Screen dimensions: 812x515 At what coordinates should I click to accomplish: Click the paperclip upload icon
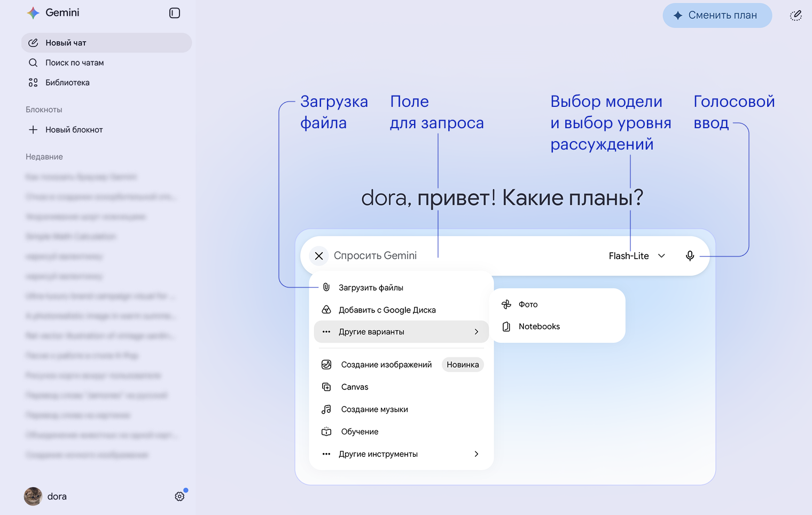(326, 287)
